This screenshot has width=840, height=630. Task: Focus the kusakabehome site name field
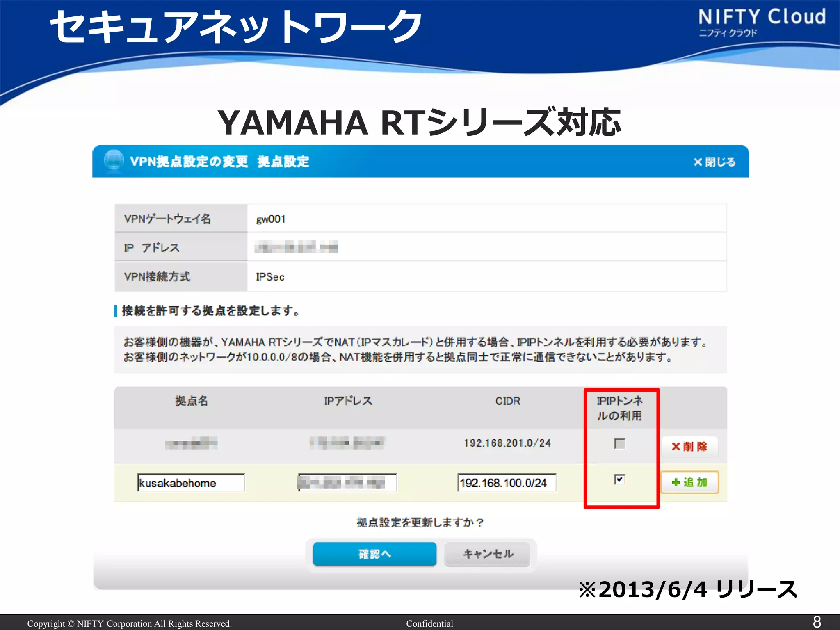pyautogui.click(x=191, y=483)
